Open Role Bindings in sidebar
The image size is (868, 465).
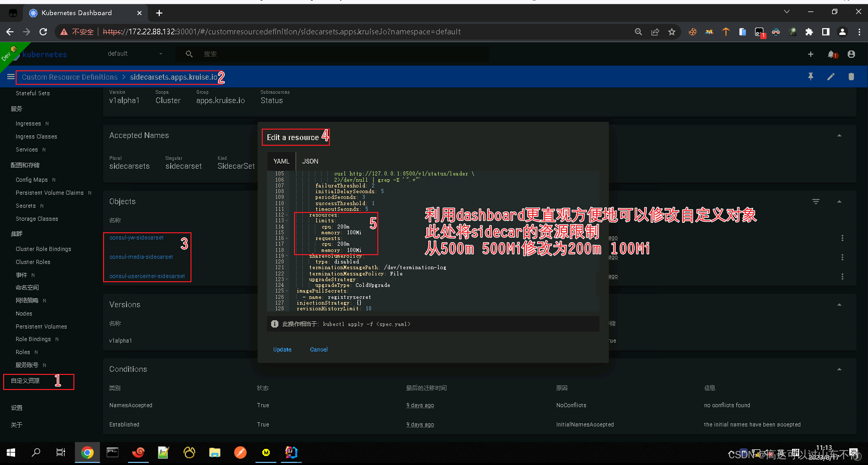(33, 339)
